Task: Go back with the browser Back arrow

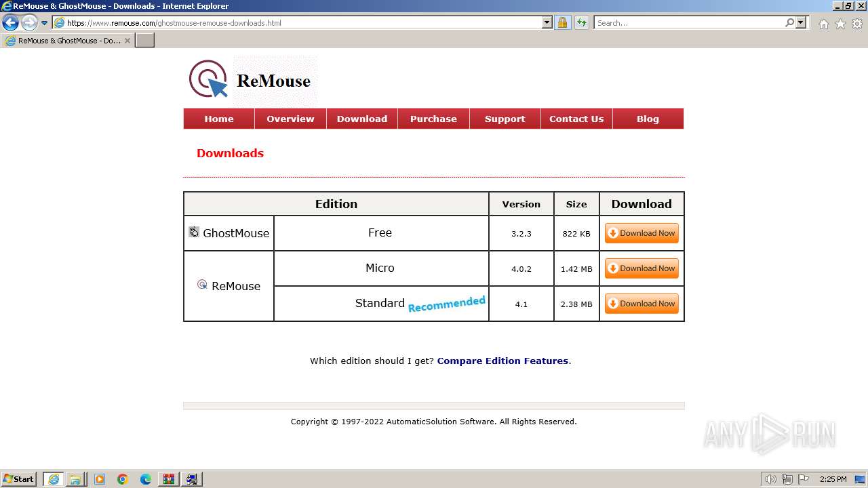Action: [10, 22]
